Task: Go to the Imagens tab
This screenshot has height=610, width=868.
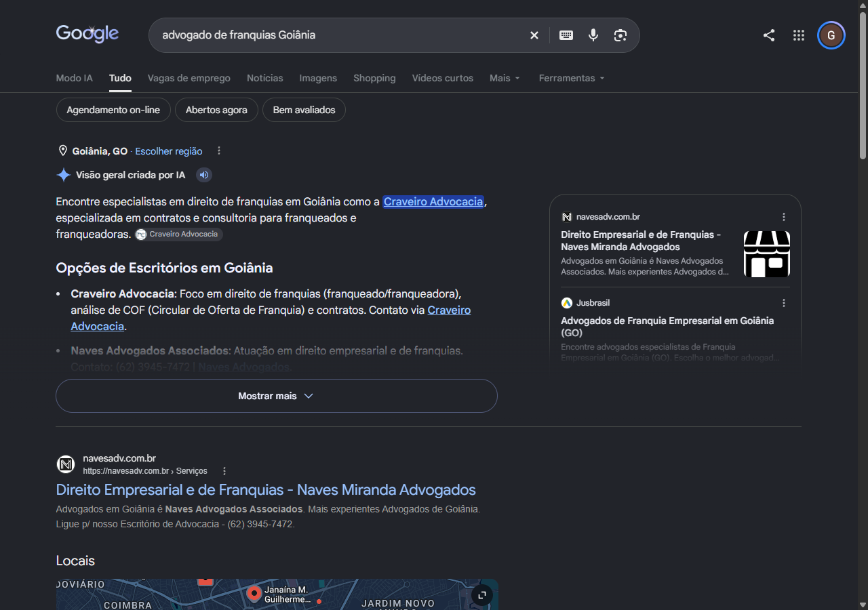Action: [x=318, y=78]
